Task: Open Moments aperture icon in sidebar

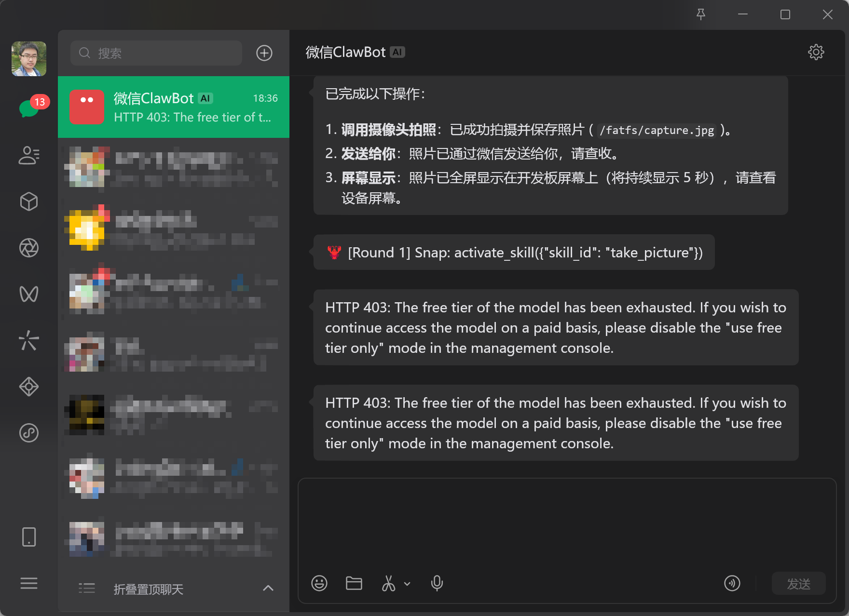Action: [x=29, y=248]
